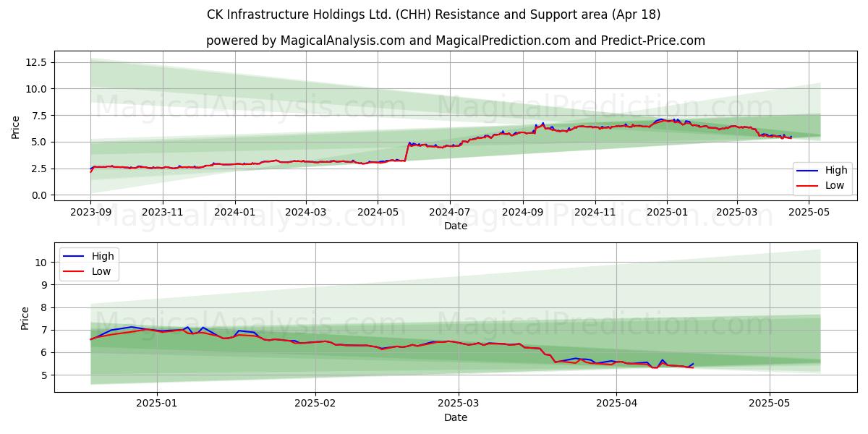
Task: Click the upper chart '2024-05' date tick
Action: tap(378, 213)
